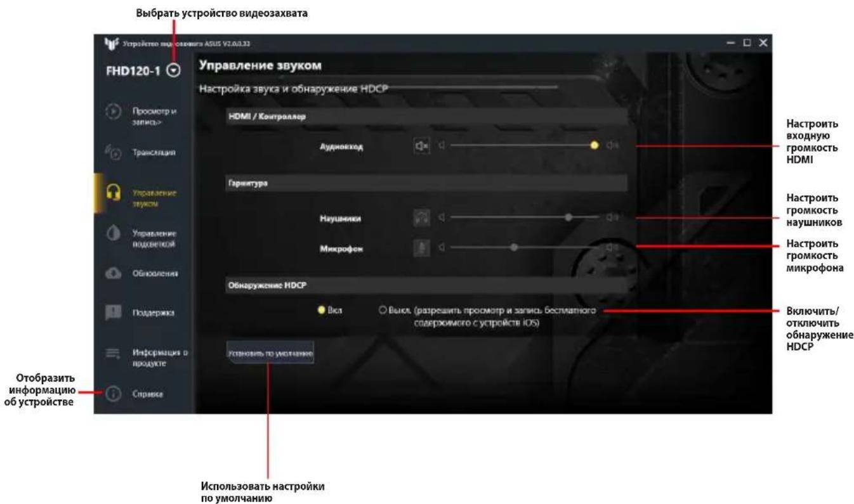Viewport: 854px width, 504px height.
Task: Click the Микрофон volume slider
Action: [x=525, y=247]
